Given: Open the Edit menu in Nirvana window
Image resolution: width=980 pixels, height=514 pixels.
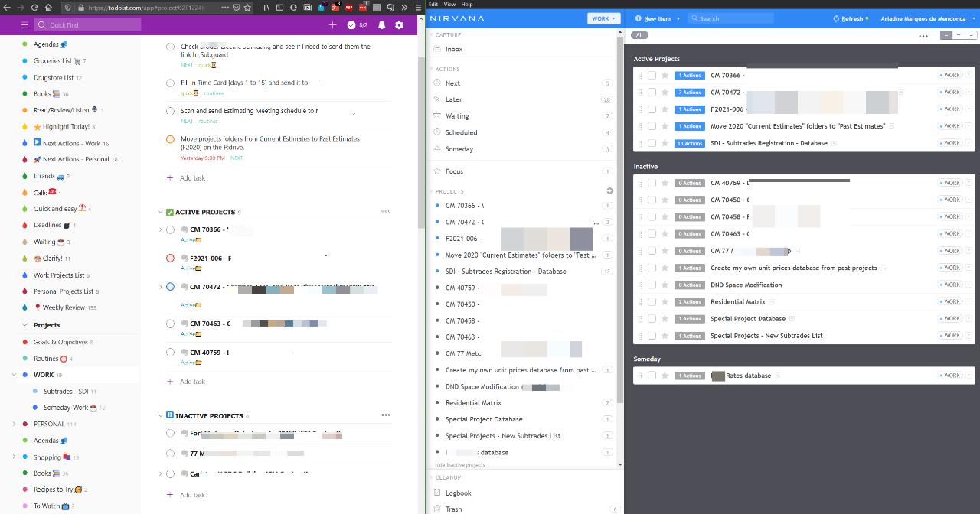Looking at the screenshot, I should (433, 4).
